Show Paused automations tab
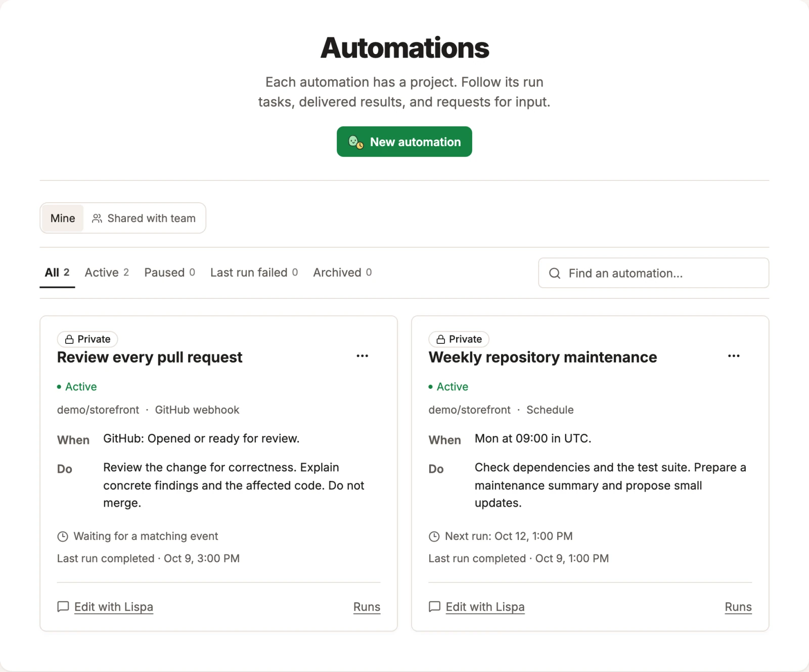809x672 pixels. pyautogui.click(x=169, y=273)
